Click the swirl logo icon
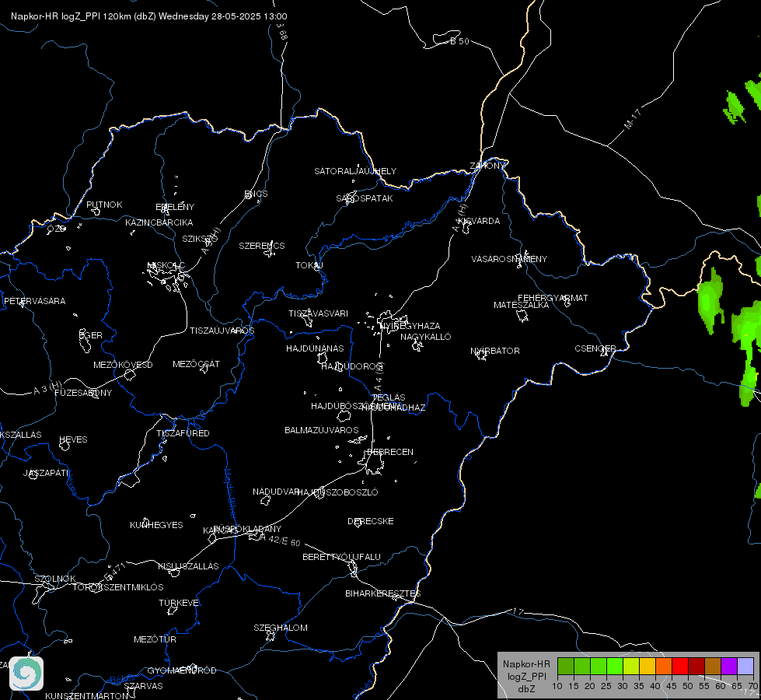The image size is (761, 700). [26, 674]
